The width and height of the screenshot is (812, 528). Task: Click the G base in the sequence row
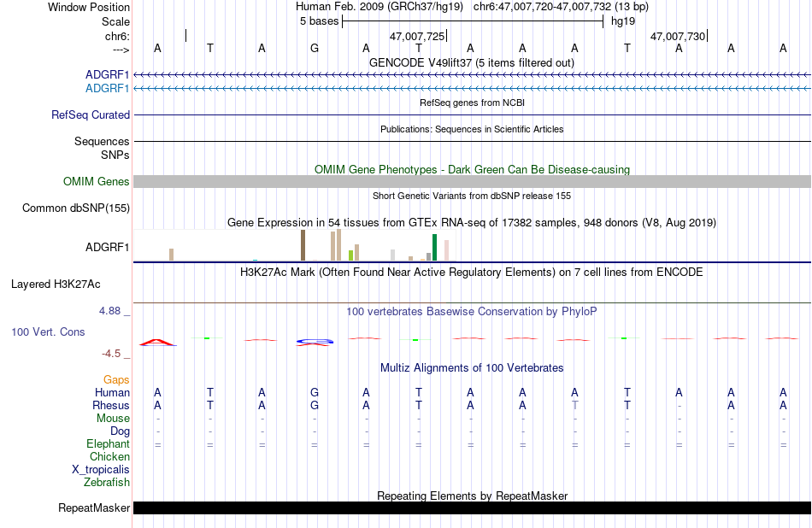(315, 48)
